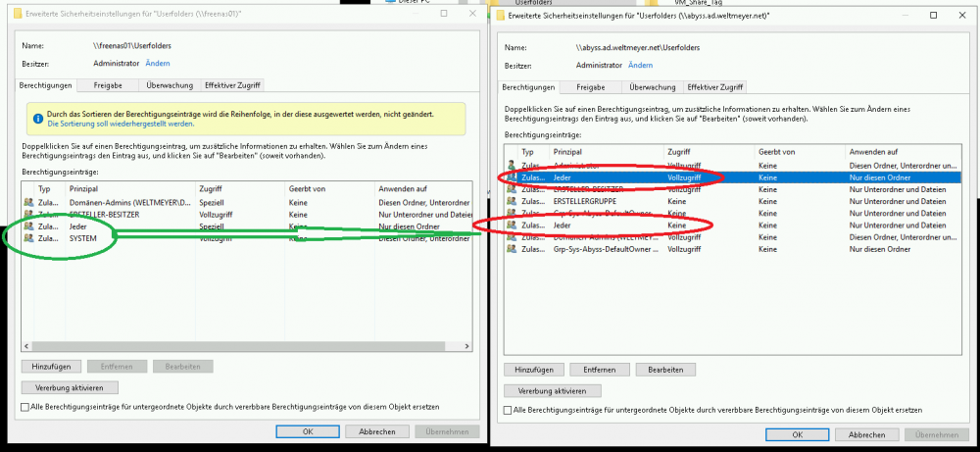Click the 'Die Sortierung soll wiederhergestellt werden' link

[x=121, y=124]
